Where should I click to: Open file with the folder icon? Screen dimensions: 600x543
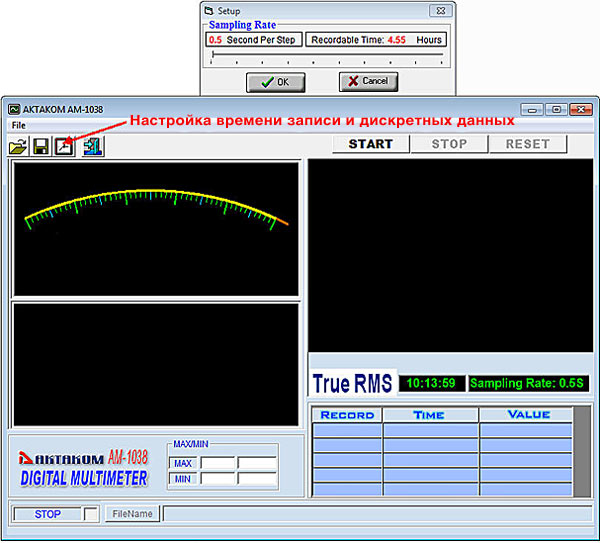(18, 147)
